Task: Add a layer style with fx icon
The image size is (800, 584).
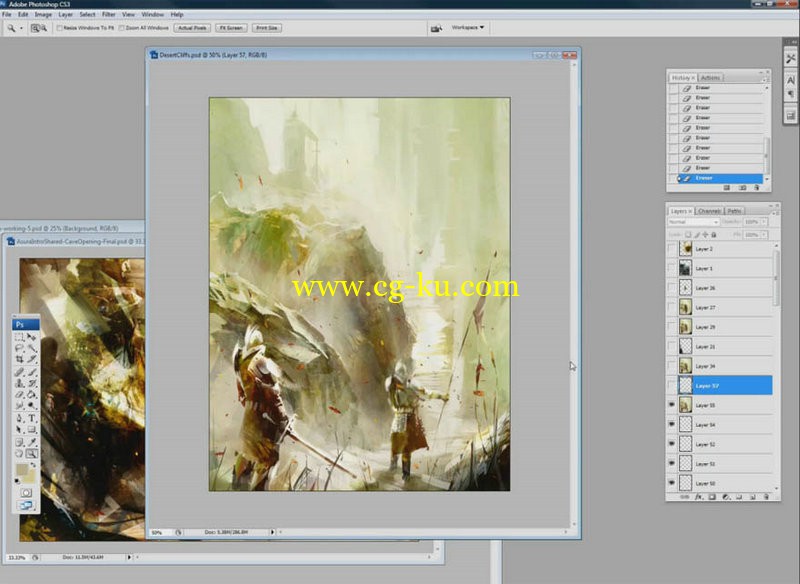Action: [x=699, y=496]
